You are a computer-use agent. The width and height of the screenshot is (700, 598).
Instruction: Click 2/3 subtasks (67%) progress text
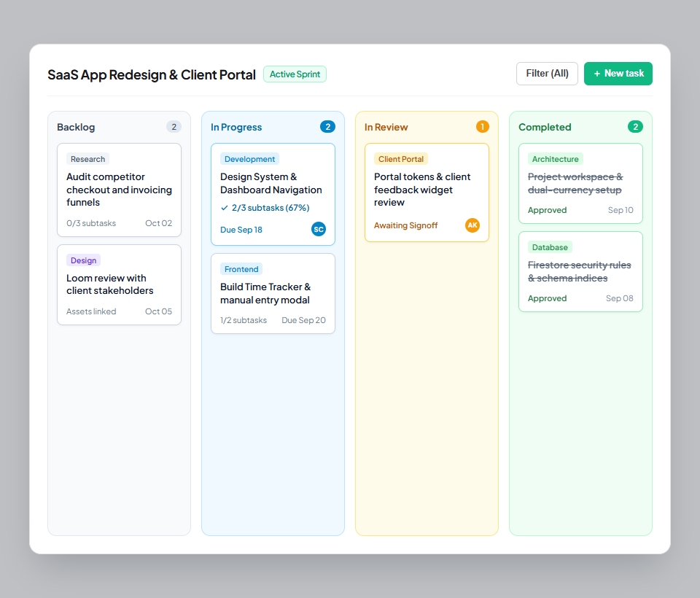coord(271,208)
